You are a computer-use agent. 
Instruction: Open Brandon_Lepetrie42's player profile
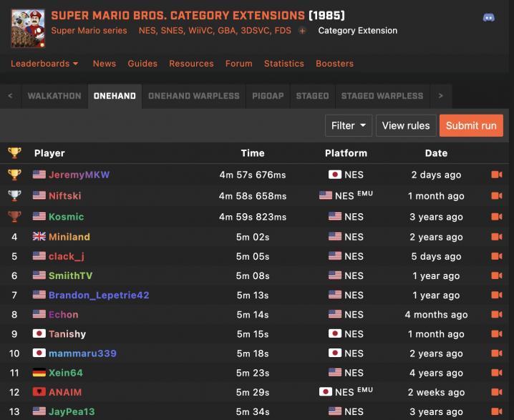tap(99, 295)
